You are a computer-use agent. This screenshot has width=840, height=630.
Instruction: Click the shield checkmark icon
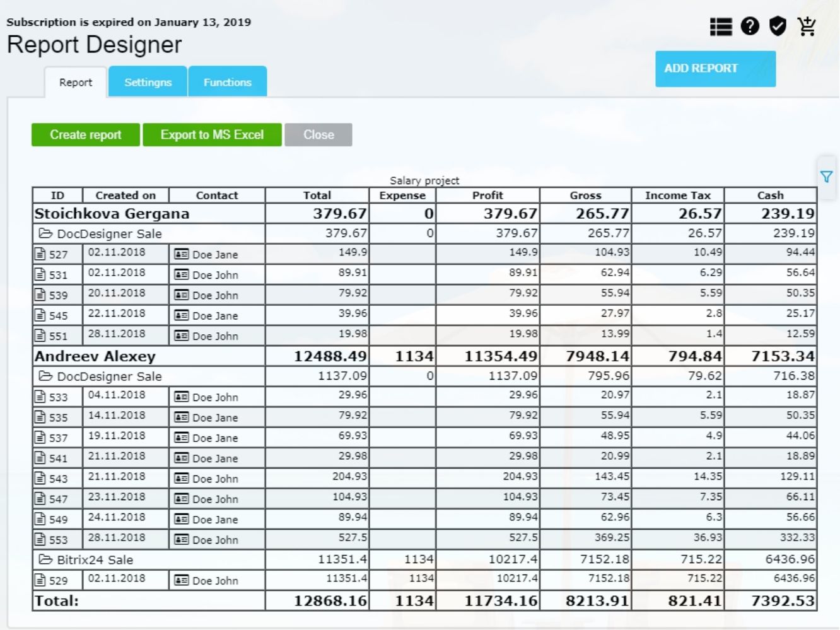pyautogui.click(x=778, y=26)
